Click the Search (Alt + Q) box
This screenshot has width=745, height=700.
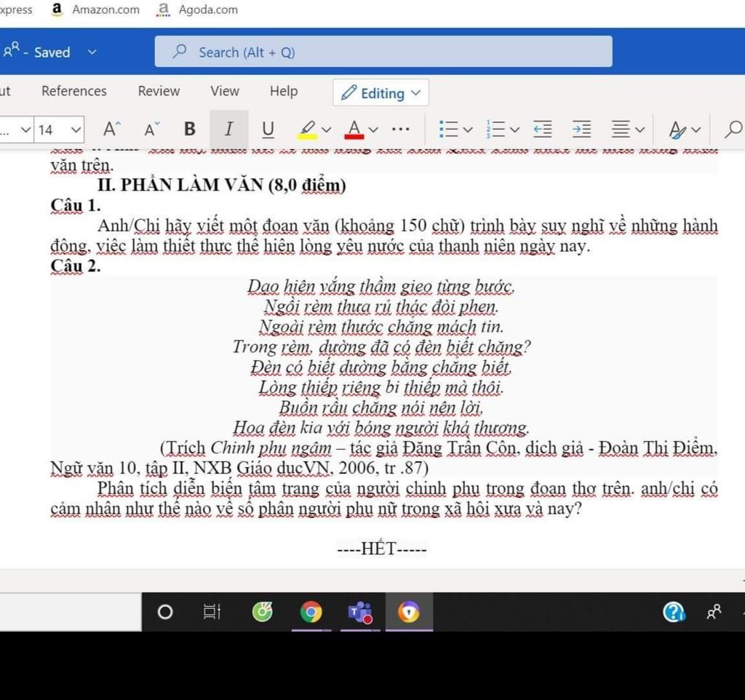[x=383, y=52]
